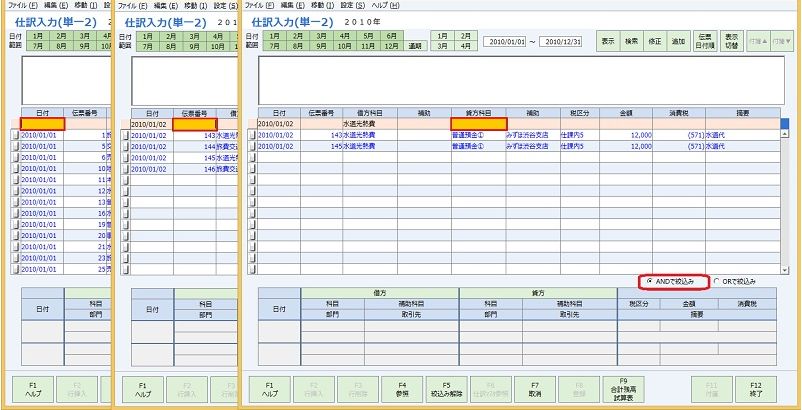The height and width of the screenshot is (410, 802).
Task: Open the ファイル menu in left window
Action: pos(23,5)
